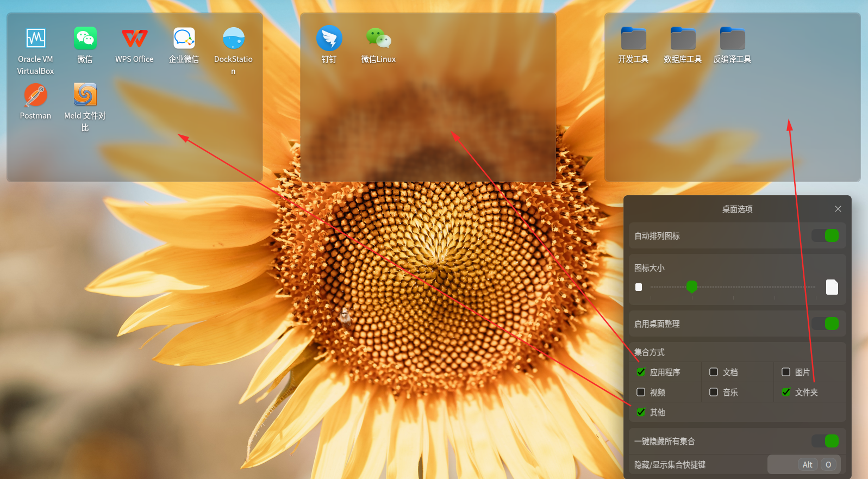Open the WPS Office icon
The width and height of the screenshot is (868, 479).
pos(134,38)
